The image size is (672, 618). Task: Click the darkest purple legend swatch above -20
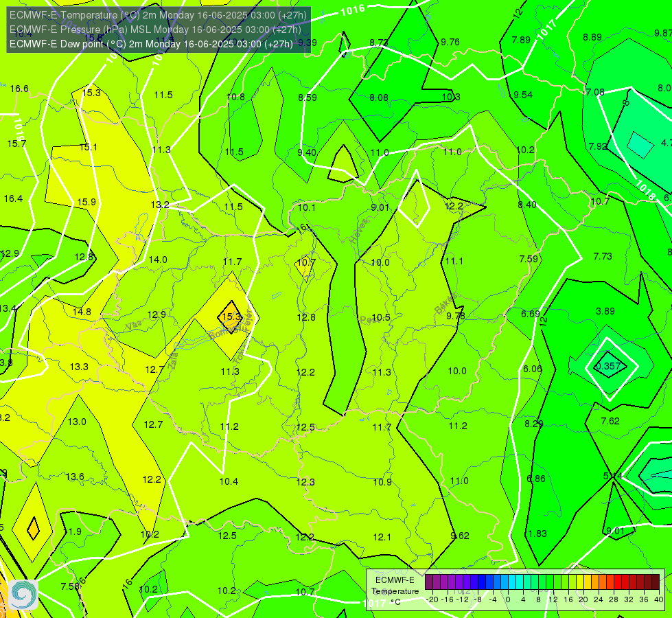tap(428, 582)
